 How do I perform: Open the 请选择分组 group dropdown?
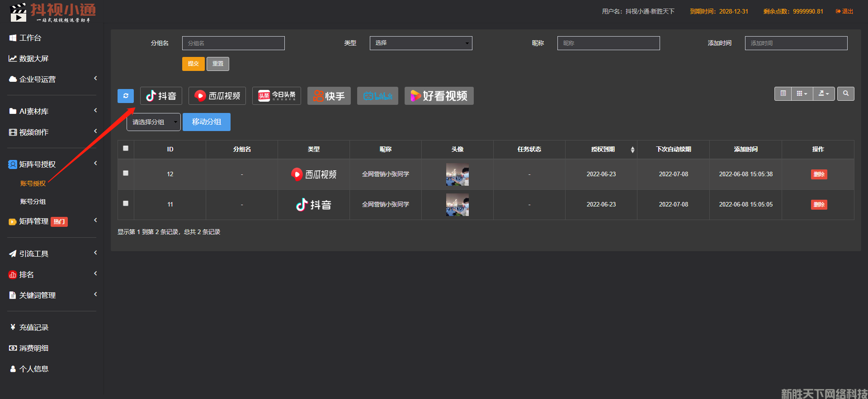point(153,122)
